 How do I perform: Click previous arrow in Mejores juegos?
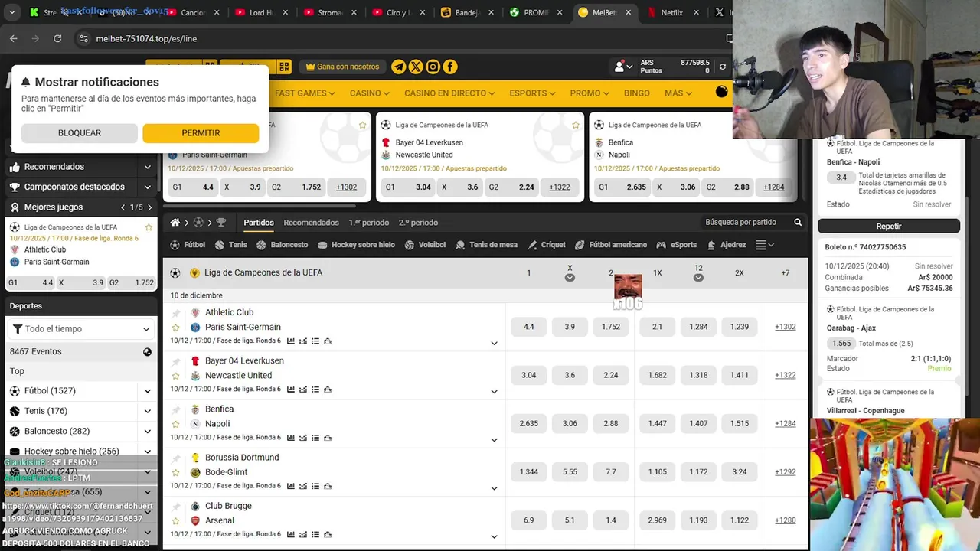(x=122, y=207)
